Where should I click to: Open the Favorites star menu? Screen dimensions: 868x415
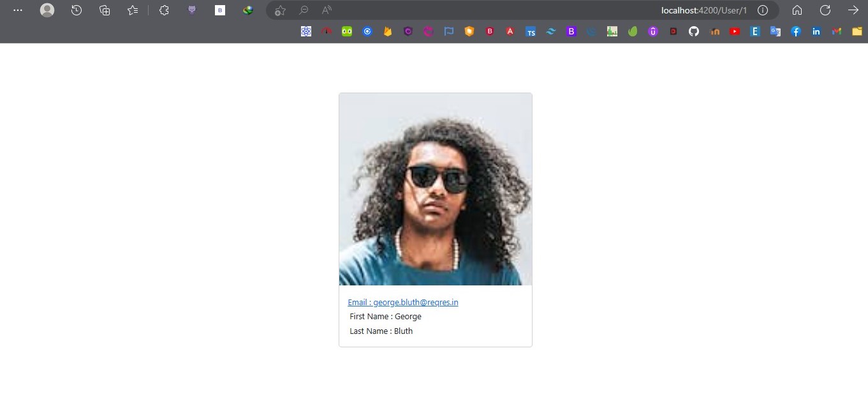point(132,10)
